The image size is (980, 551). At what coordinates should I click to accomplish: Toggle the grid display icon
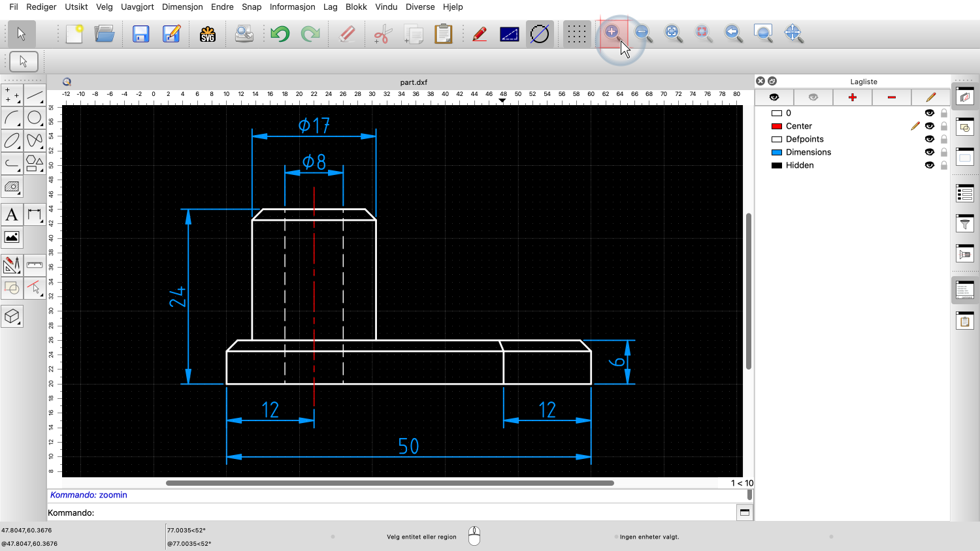click(x=576, y=34)
